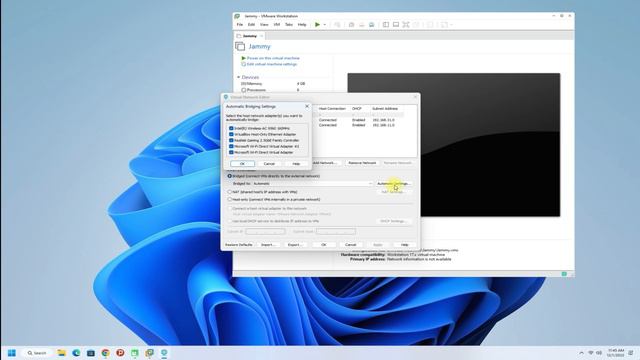Click OK at bottom of Virtual Network Editor
Screen dimensions: 640x360
pos(324,244)
